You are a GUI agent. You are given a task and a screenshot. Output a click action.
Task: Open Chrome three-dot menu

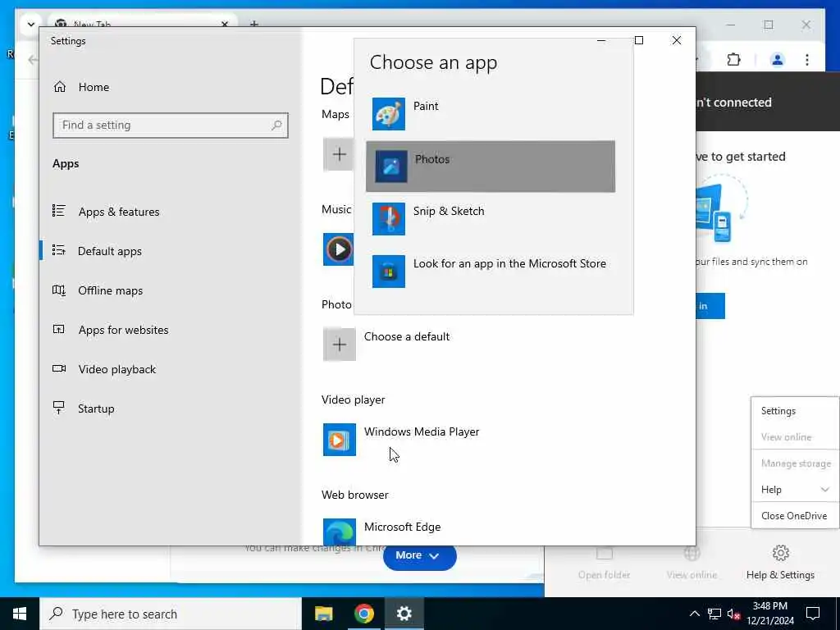(807, 59)
